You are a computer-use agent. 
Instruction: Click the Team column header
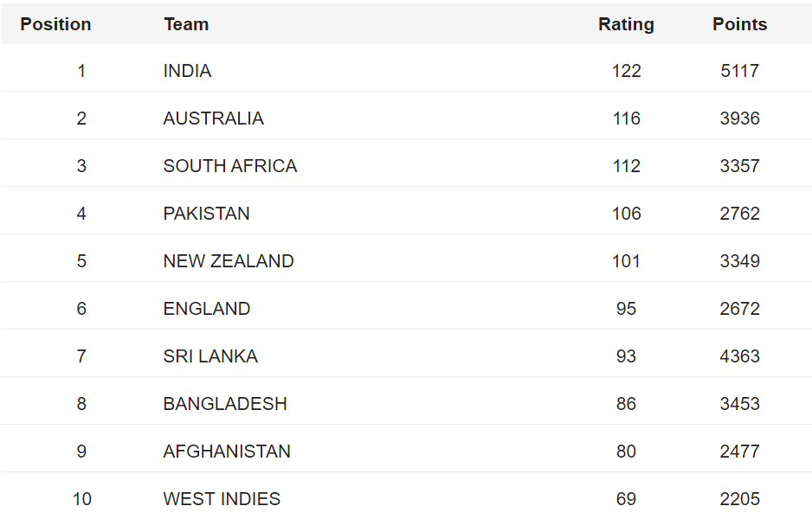click(186, 24)
